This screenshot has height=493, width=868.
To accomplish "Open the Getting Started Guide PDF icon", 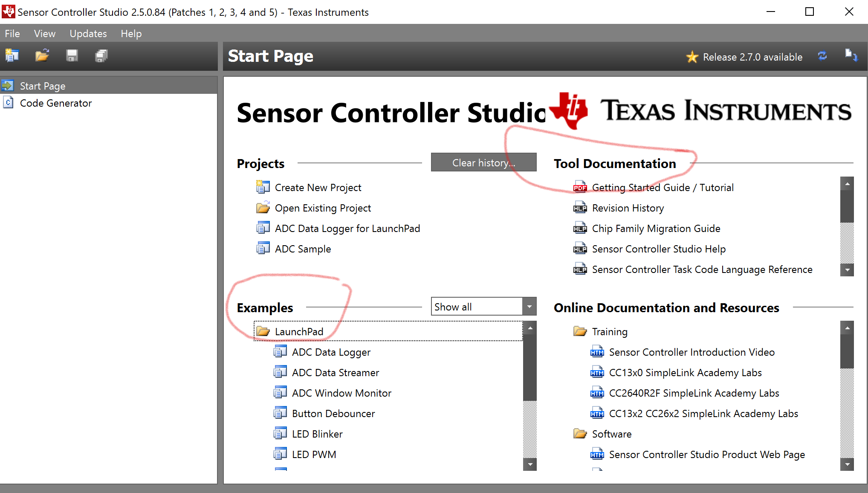I will coord(580,188).
